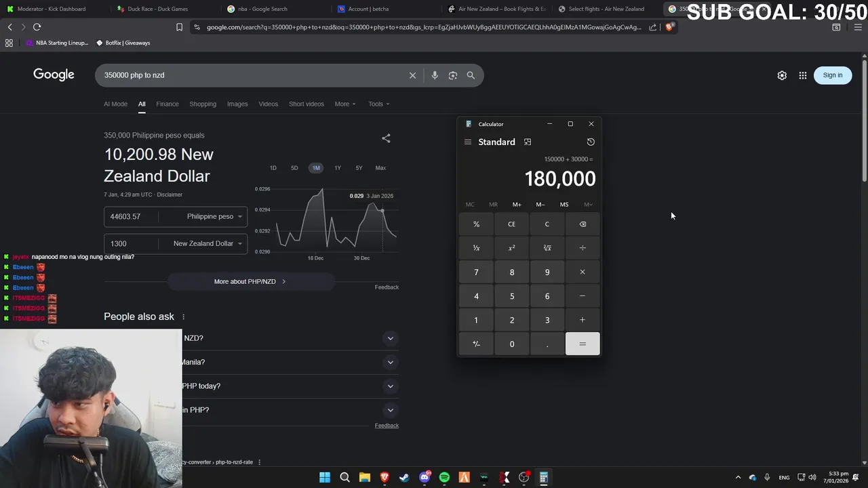
Task: Open Tools dropdown
Action: 379,104
